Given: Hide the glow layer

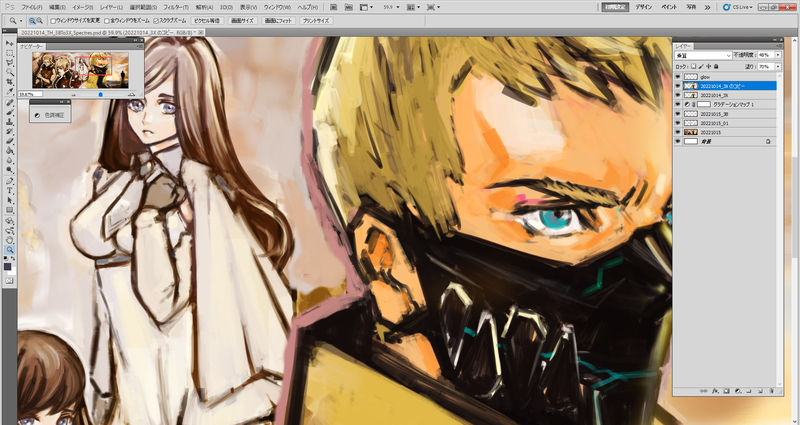Looking at the screenshot, I should coord(678,77).
